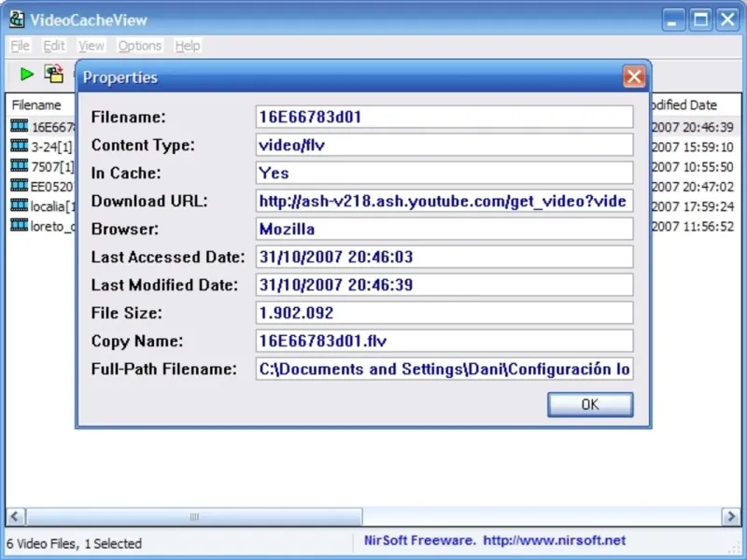The height and width of the screenshot is (560, 747).
Task: Click the File Size field showing 1.902.092
Action: tap(444, 313)
